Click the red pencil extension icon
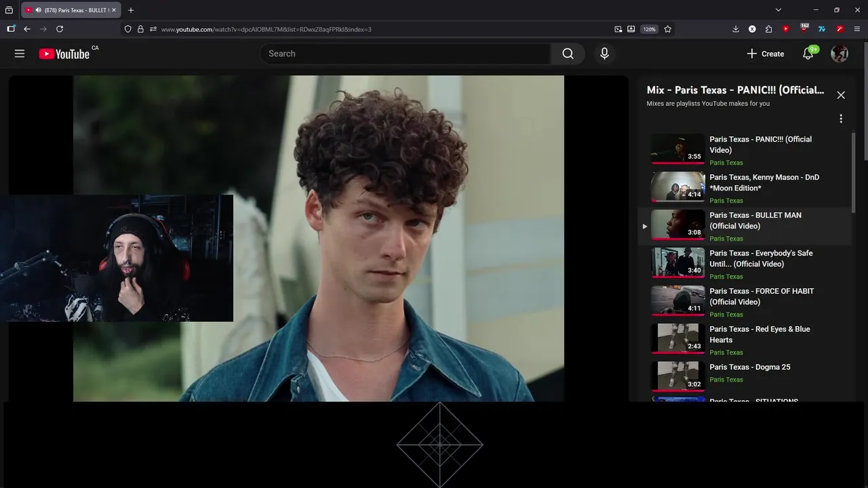868x488 pixels. [x=840, y=29]
